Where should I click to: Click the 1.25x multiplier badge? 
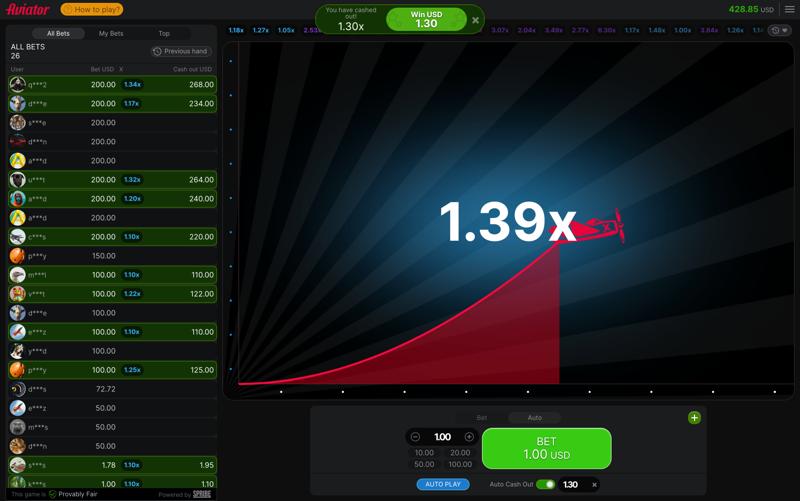[132, 370]
